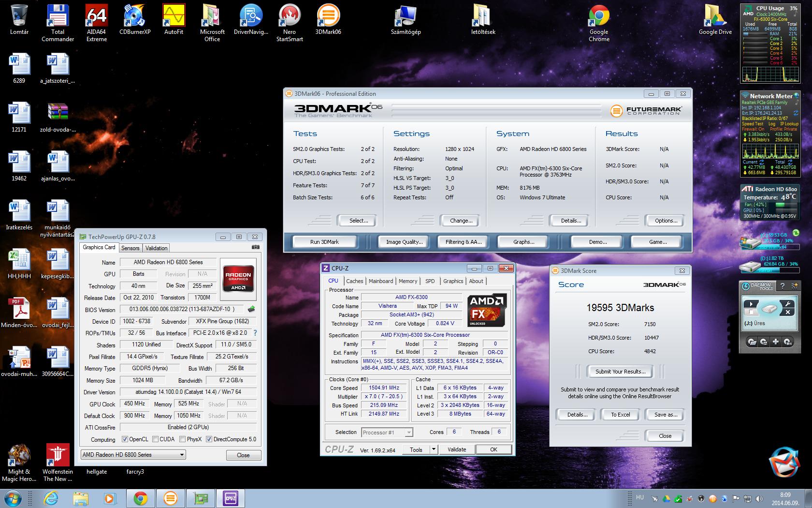Click the GPU-Z screenshot camera icon
812x508 pixels.
point(255,247)
